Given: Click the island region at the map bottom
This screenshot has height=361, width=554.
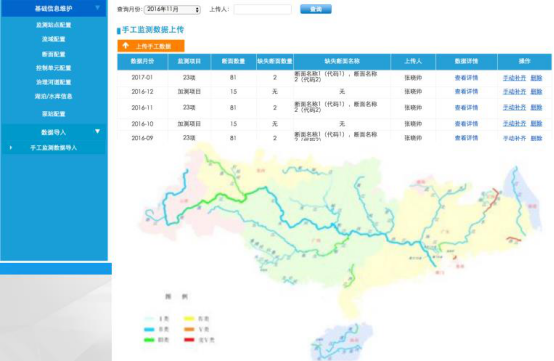Looking at the screenshot, I should coord(342,342).
